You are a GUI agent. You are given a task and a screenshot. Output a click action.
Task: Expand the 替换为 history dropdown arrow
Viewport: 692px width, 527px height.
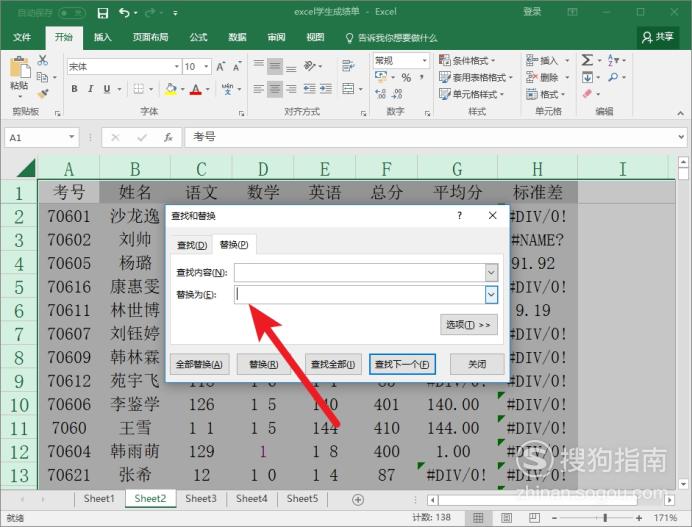(x=491, y=295)
